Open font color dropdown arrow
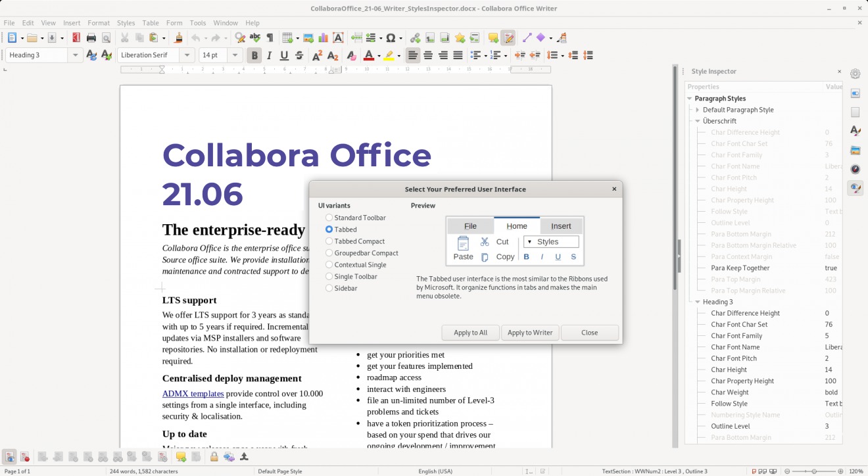The width and height of the screenshot is (868, 476). (x=379, y=56)
